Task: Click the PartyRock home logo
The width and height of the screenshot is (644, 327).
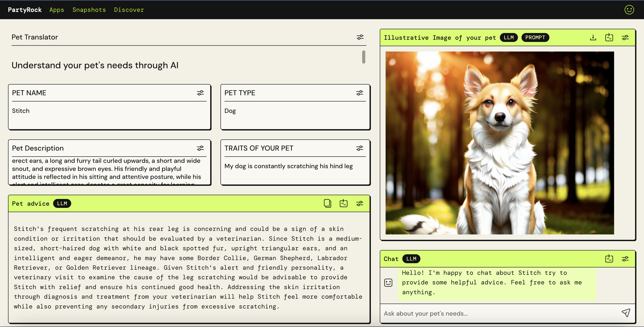Action: pos(25,10)
